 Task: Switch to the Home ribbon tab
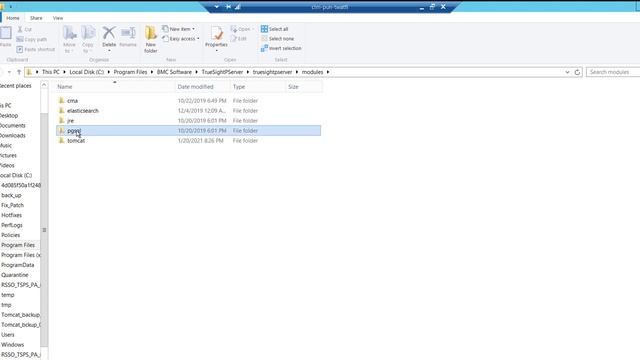(13, 18)
